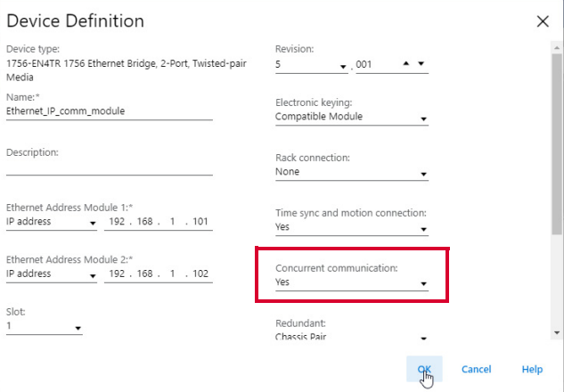Viewport: 564px width, 392px height.
Task: Click the Description input field
Action: click(x=110, y=167)
